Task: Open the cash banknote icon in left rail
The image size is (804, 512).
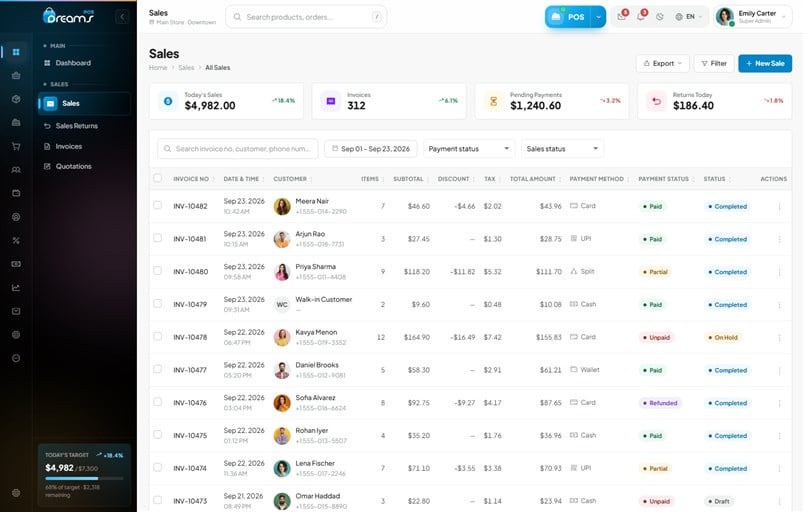Action: click(x=16, y=264)
